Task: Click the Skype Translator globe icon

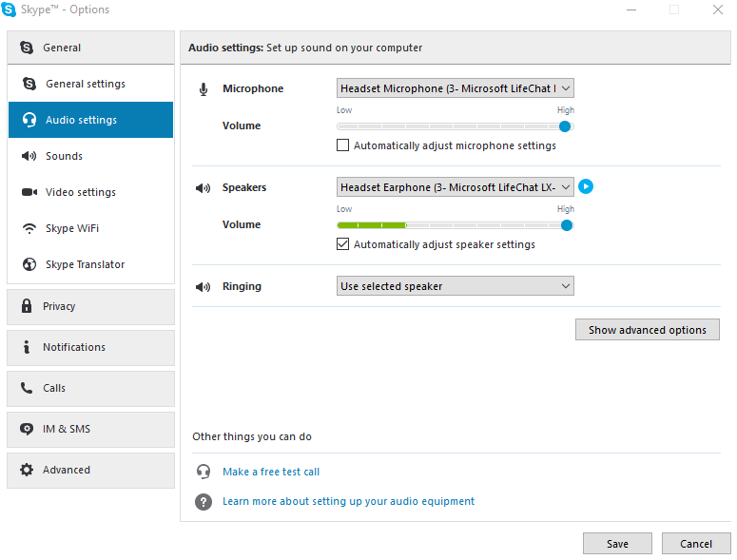Action: (29, 264)
